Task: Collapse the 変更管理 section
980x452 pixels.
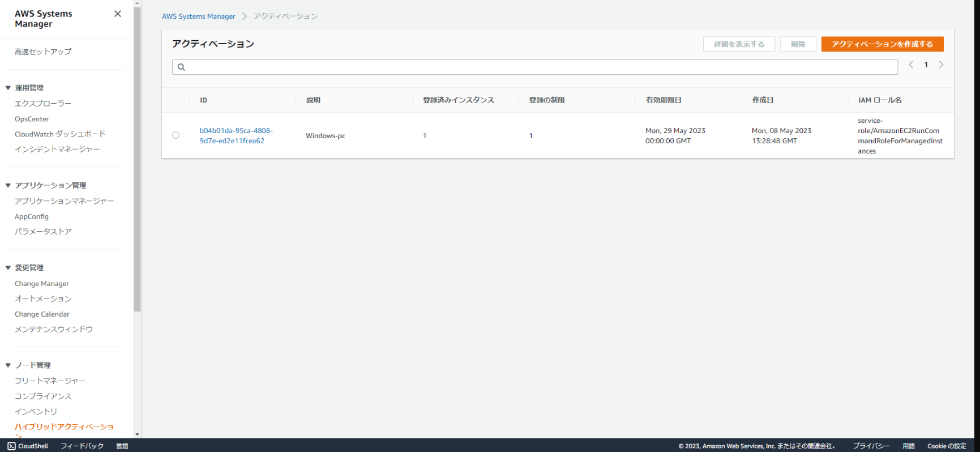Action: click(8, 267)
